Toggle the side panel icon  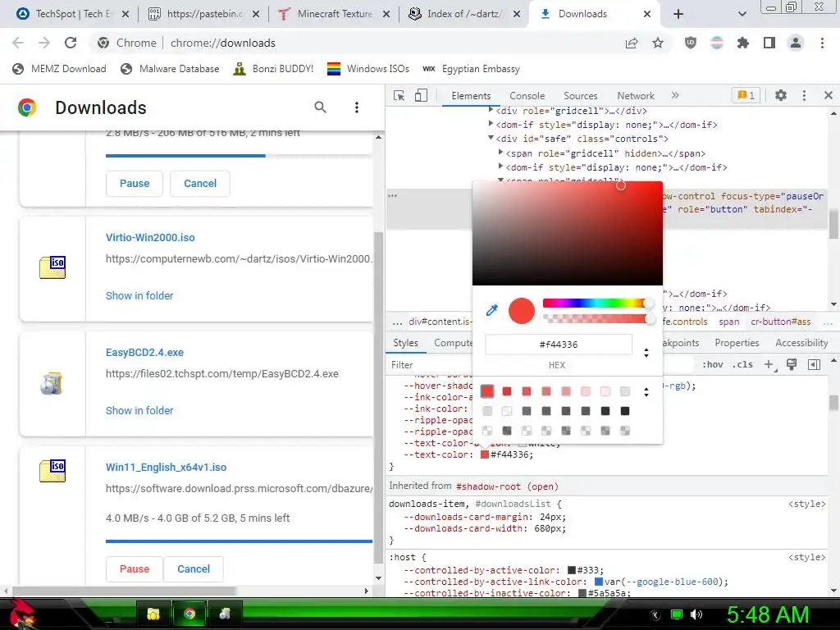(769, 43)
